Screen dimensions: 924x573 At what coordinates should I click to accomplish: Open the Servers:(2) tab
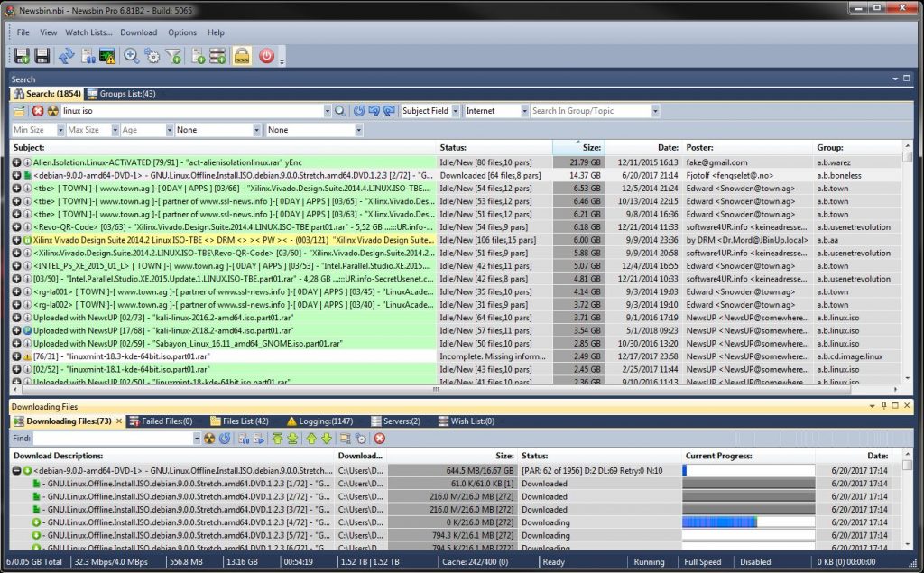[395, 421]
